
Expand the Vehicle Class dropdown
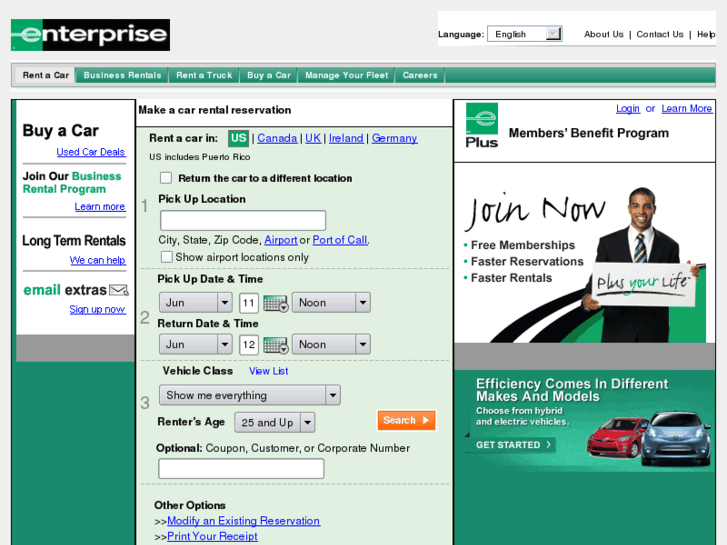coord(250,395)
